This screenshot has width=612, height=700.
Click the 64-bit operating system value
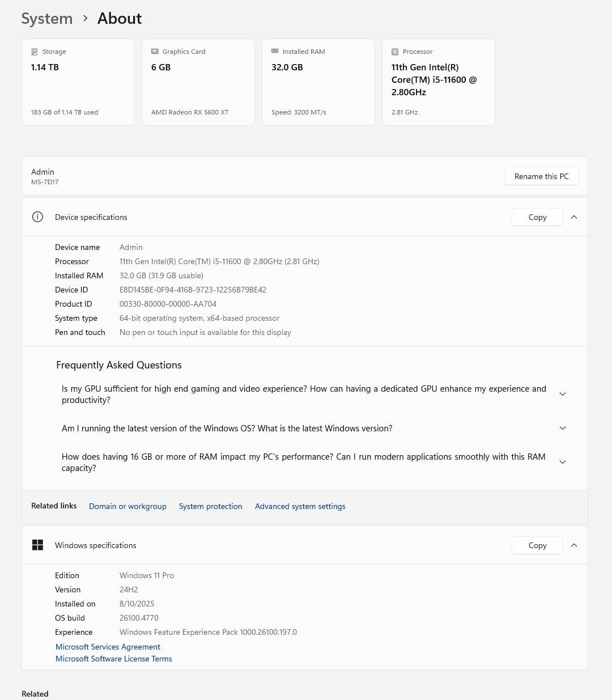pyautogui.click(x=199, y=318)
